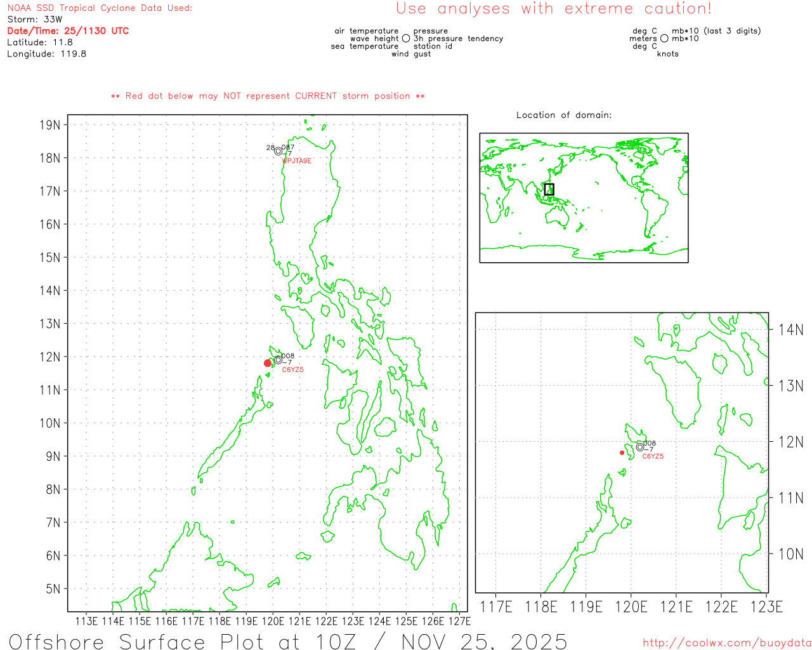Click the legend circle beside 'wave height'
The height and width of the screenshot is (650, 812).
point(406,39)
